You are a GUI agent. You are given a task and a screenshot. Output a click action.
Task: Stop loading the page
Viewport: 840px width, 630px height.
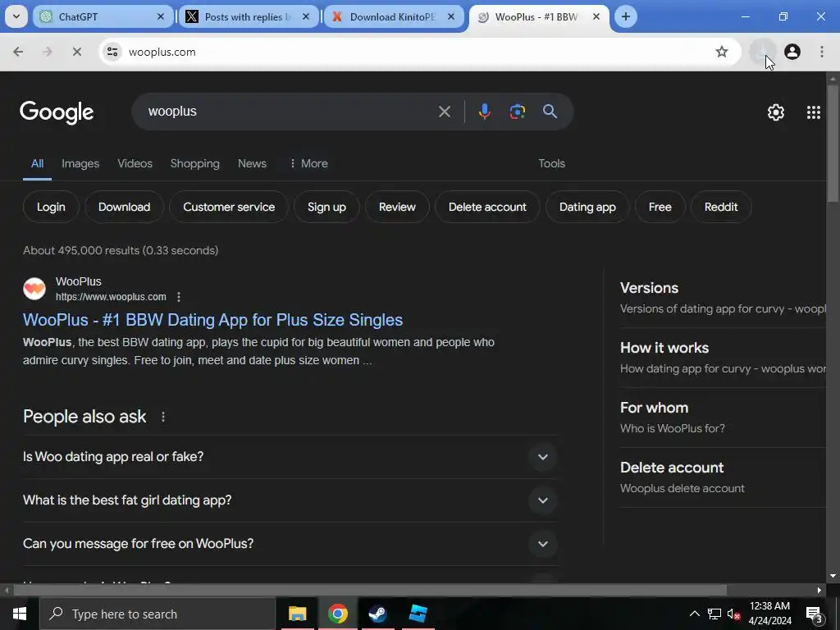coord(76,52)
